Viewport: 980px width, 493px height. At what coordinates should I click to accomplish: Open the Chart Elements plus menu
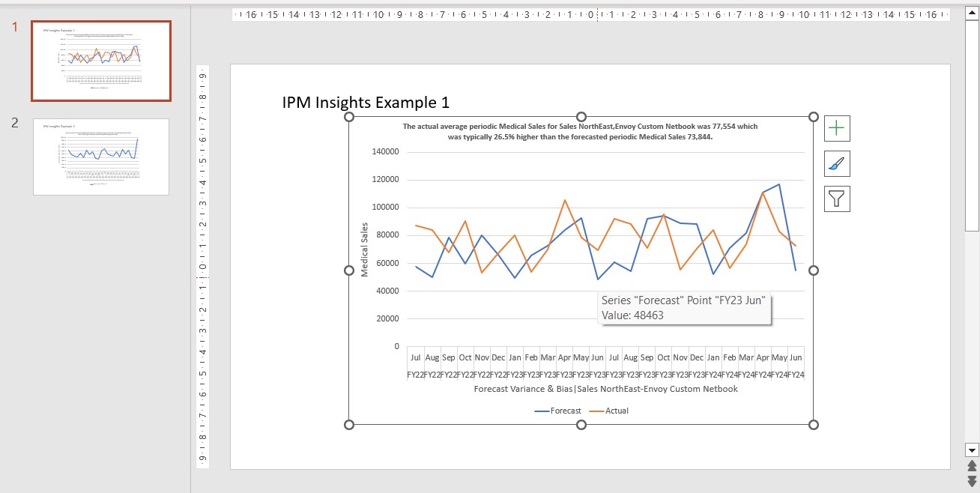click(x=836, y=127)
